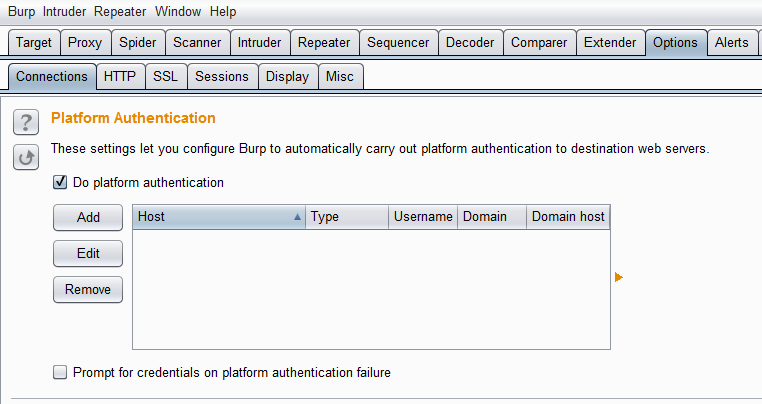Open the Repeater menu in menu bar

[120, 12]
